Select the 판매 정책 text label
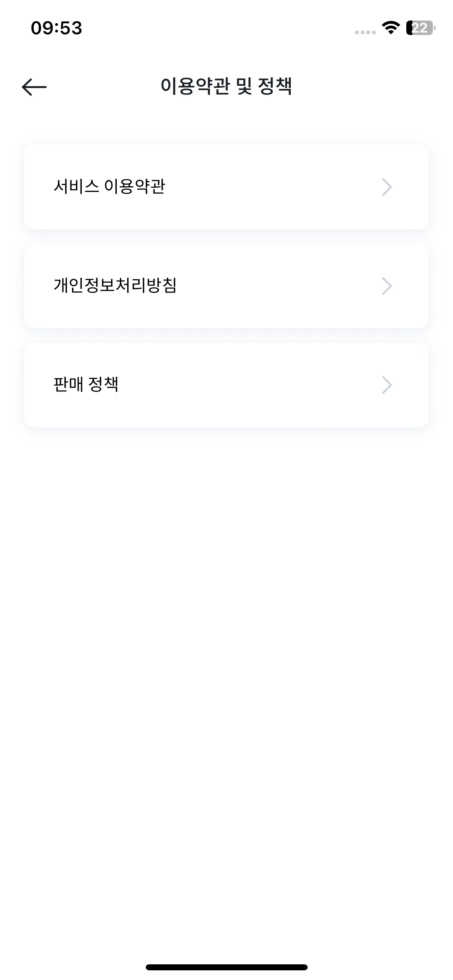Image resolution: width=453 pixels, height=980 pixels. tap(86, 384)
